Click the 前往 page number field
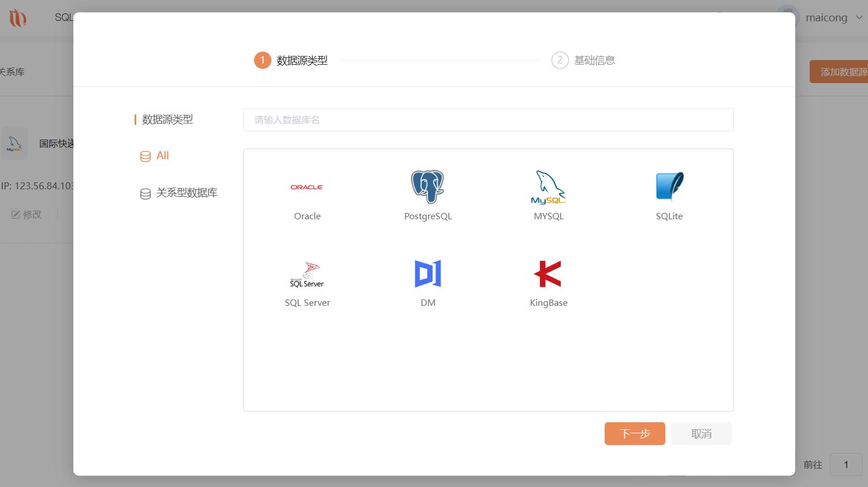Screen dimensions: 868x487 point(846,464)
